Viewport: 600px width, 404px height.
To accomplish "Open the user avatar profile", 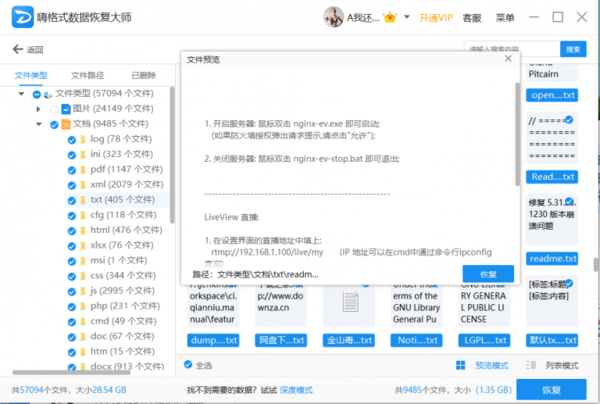I will (x=335, y=17).
